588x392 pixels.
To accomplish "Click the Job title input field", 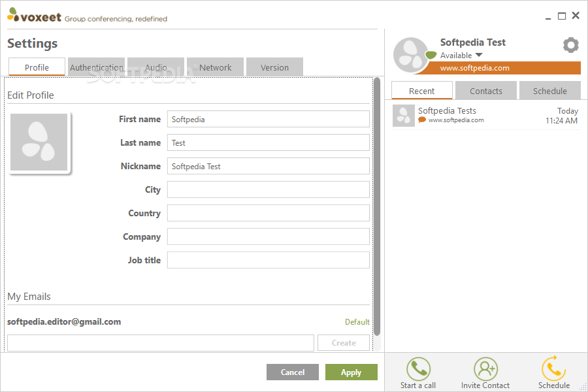I will tap(268, 260).
